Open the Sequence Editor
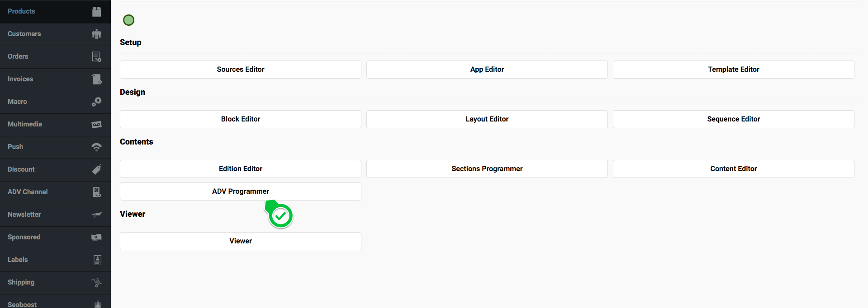 [733, 119]
